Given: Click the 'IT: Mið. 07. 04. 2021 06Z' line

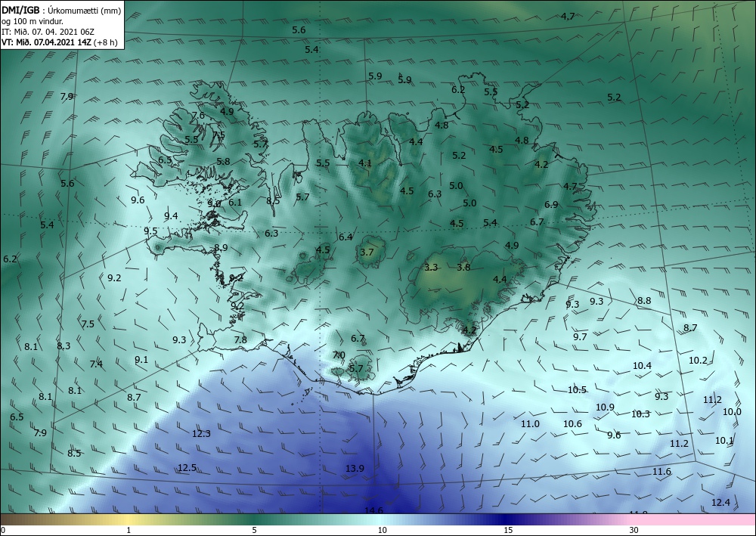Looking at the screenshot, I should [48, 32].
